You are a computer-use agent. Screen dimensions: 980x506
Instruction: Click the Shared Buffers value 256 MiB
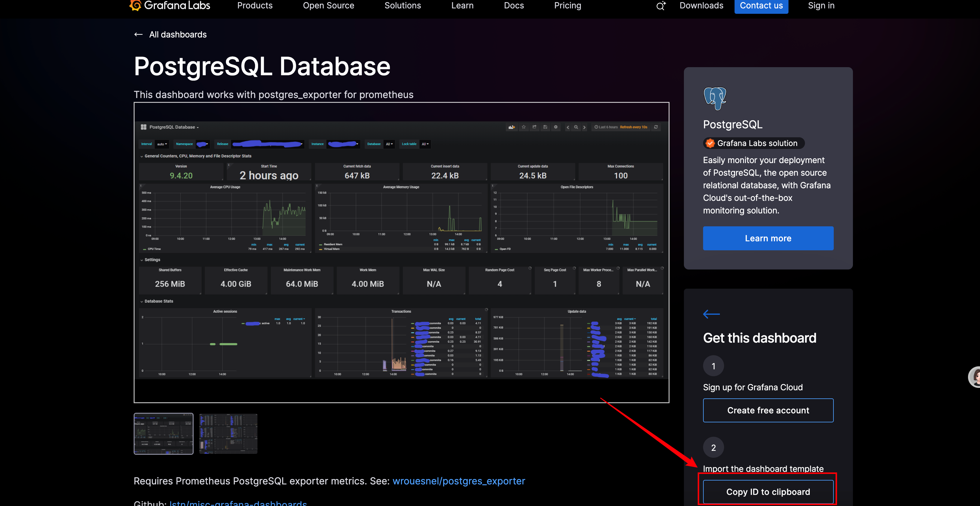pos(170,284)
